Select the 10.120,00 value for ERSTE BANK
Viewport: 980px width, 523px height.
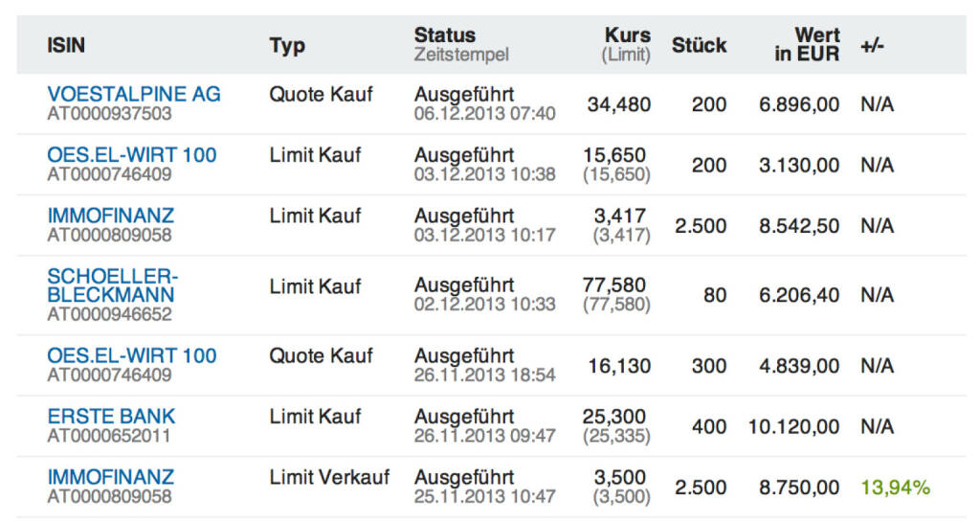[793, 426]
